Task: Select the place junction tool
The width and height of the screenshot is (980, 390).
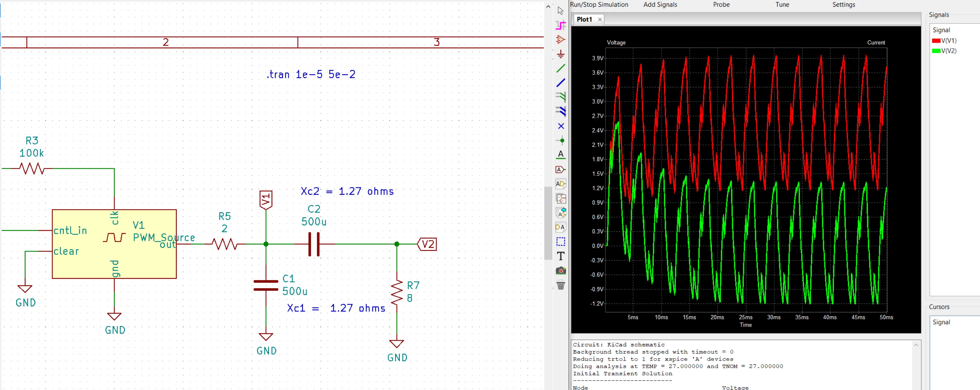Action: click(560, 141)
